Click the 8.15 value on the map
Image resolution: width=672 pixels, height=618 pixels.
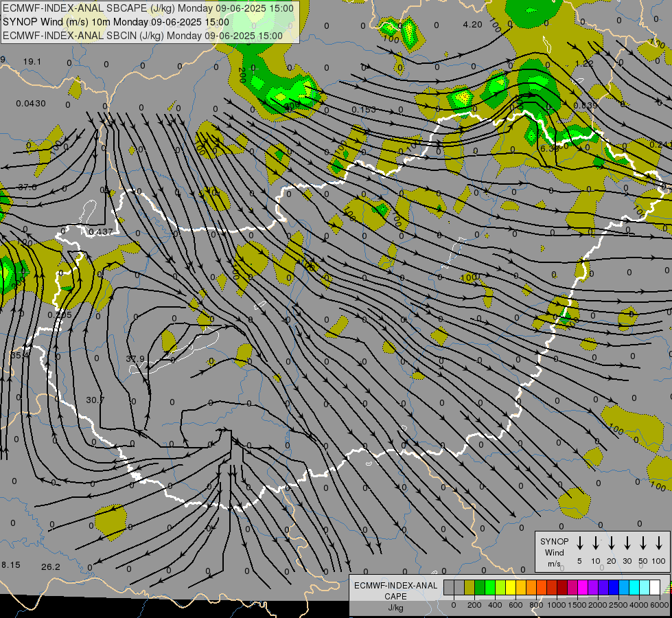[x=11, y=565]
